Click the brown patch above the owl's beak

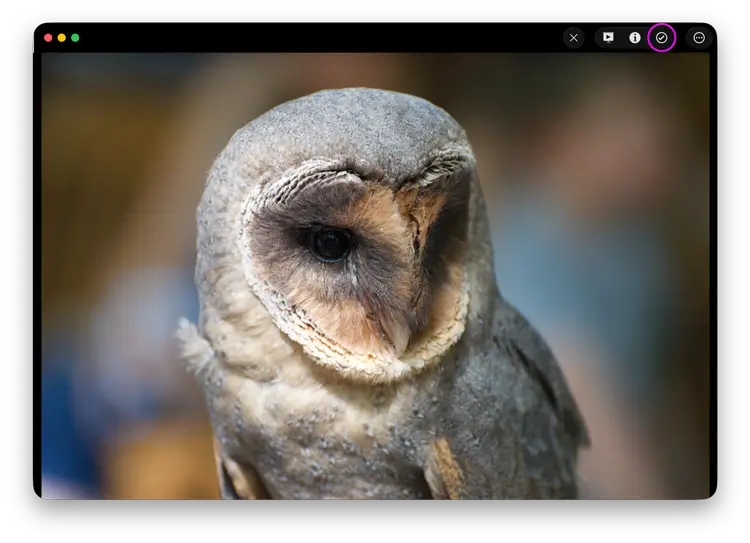pos(418,208)
